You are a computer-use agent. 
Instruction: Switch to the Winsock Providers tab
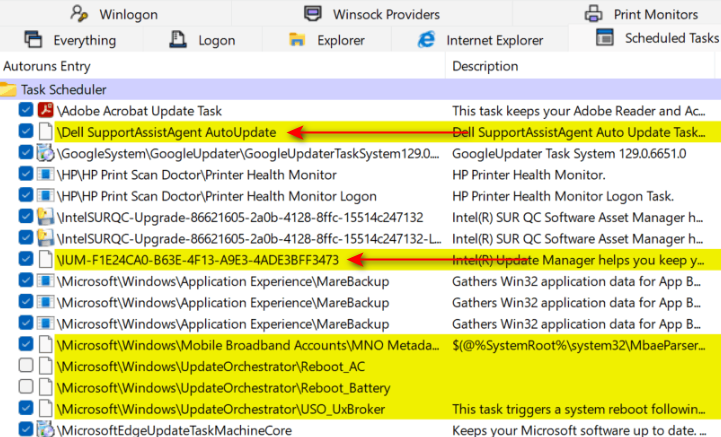coord(372,14)
